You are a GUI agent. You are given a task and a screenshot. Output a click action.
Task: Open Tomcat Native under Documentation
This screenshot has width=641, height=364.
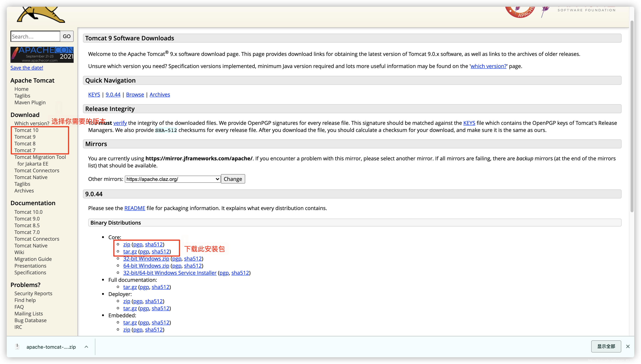point(31,246)
